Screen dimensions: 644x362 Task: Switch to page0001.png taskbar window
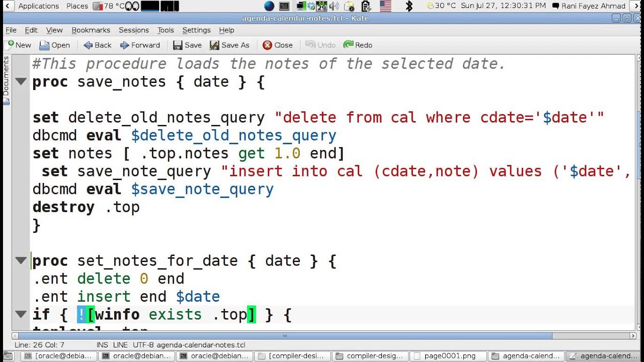tap(449, 356)
